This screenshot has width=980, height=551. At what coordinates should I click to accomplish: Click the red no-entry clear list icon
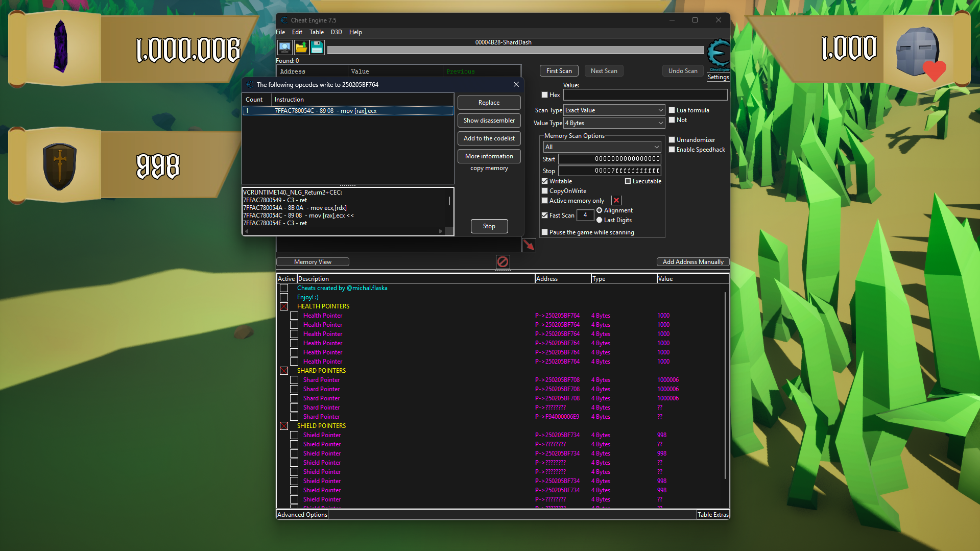(x=503, y=262)
